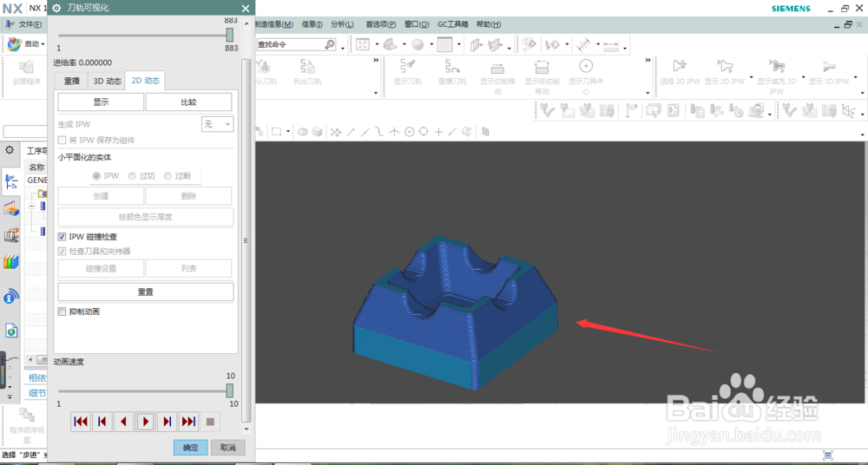Play the tool path animation forward

[x=146, y=422]
